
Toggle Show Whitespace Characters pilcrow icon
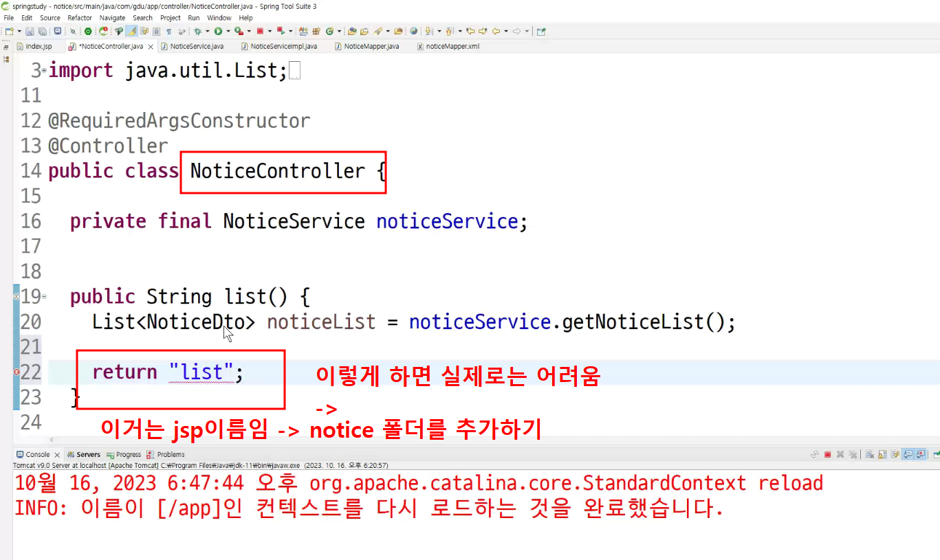(168, 31)
